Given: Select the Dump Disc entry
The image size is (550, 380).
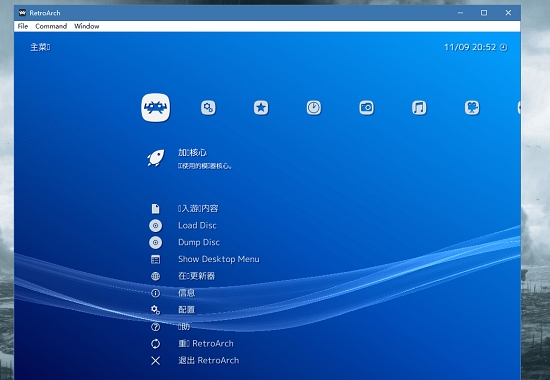Looking at the screenshot, I should (199, 242).
